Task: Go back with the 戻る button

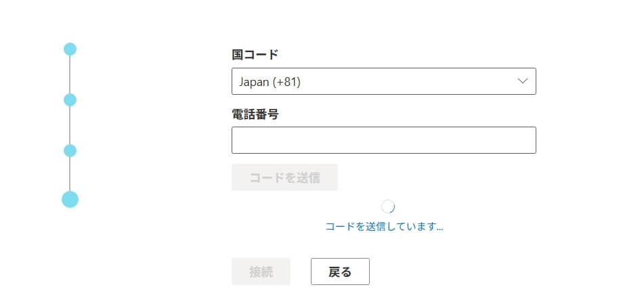Action: [x=340, y=272]
